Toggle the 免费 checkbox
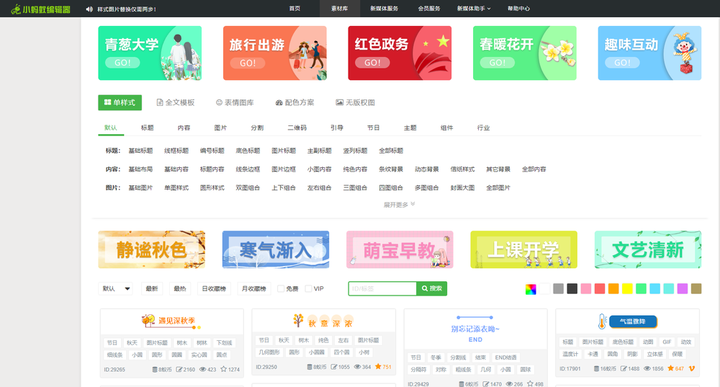This screenshot has height=387, width=720. pos(281,289)
